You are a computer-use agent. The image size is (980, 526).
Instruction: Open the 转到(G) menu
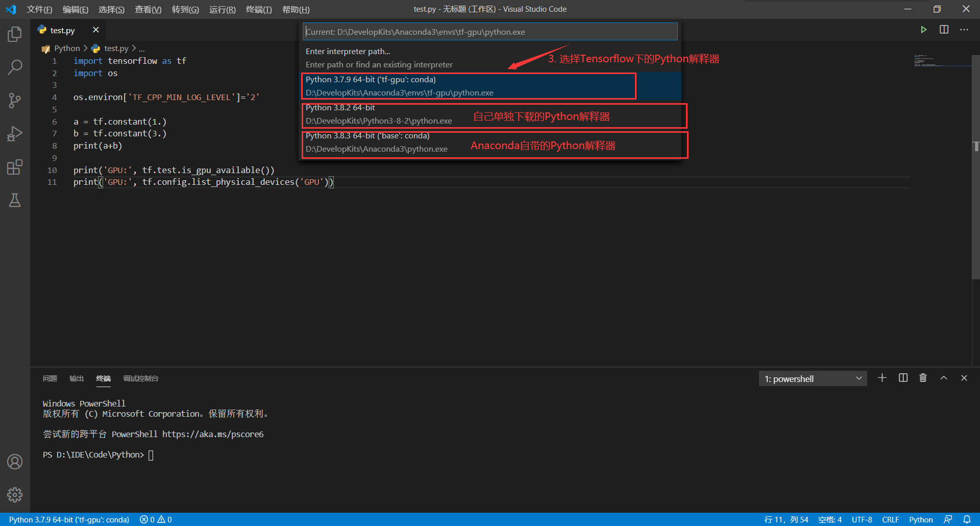pyautogui.click(x=185, y=9)
